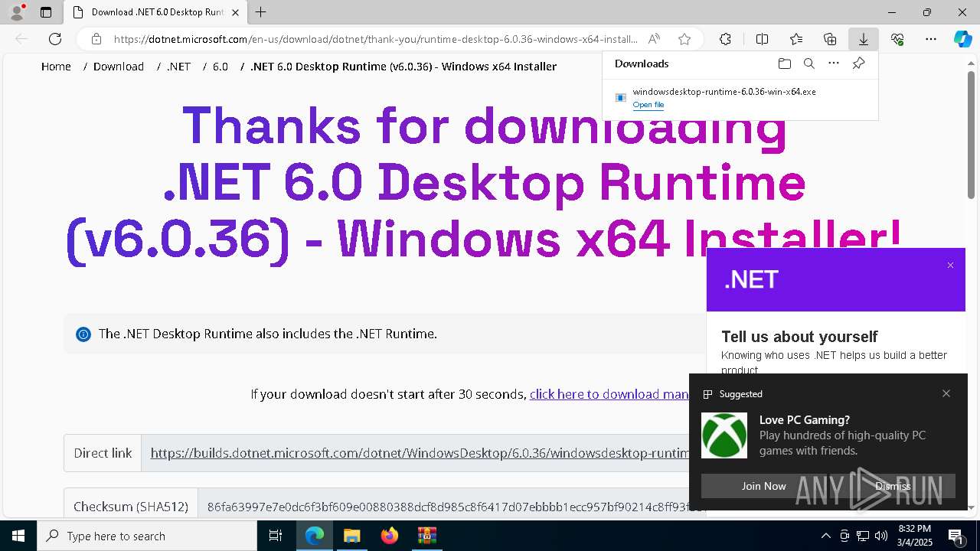Close the Suggested Xbox notification
The width and height of the screenshot is (980, 551).
946,393
